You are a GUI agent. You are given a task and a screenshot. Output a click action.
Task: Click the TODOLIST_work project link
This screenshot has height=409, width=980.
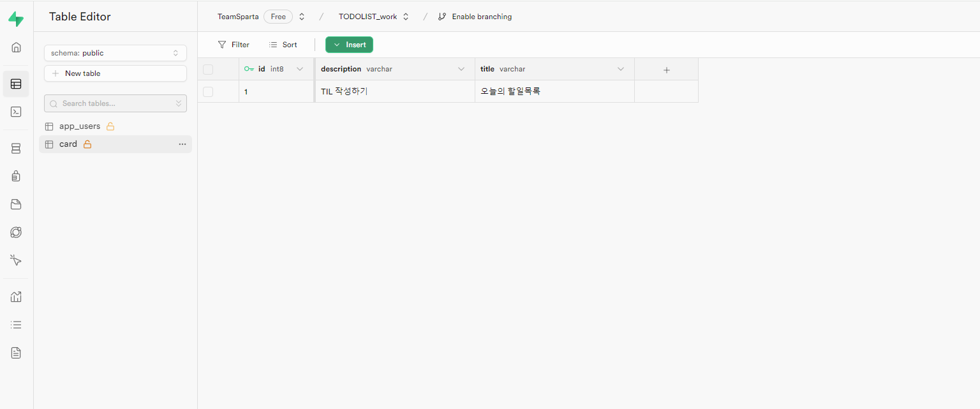pyautogui.click(x=367, y=17)
